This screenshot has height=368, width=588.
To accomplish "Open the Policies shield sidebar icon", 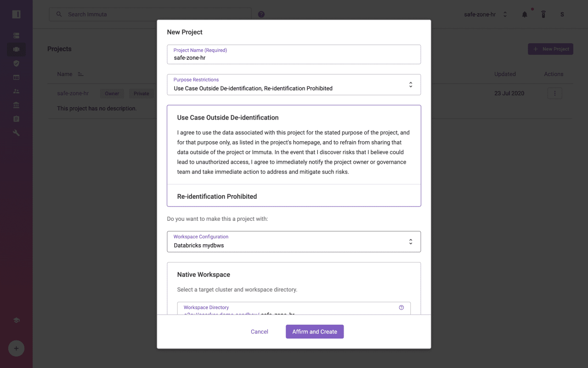I will [x=16, y=63].
